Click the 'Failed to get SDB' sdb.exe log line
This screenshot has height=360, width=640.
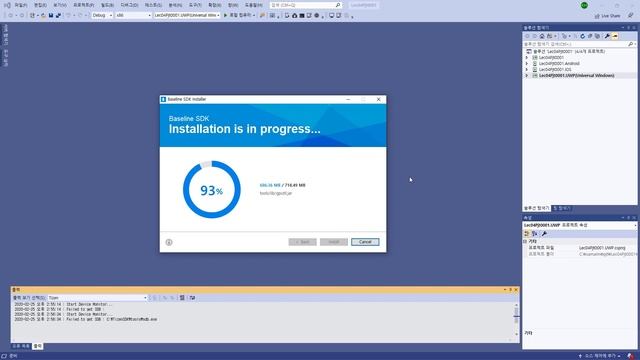(85, 320)
